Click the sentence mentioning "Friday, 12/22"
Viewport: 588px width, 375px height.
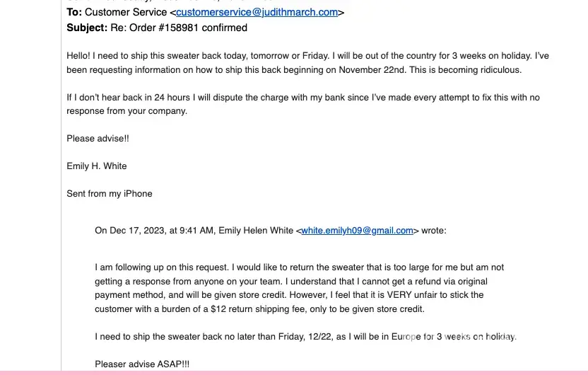coord(305,336)
